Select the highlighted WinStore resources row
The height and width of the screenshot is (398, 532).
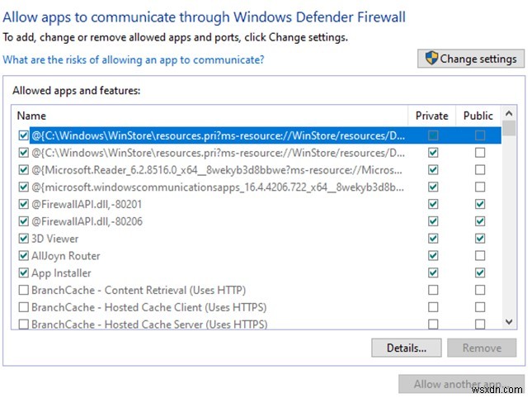point(218,135)
